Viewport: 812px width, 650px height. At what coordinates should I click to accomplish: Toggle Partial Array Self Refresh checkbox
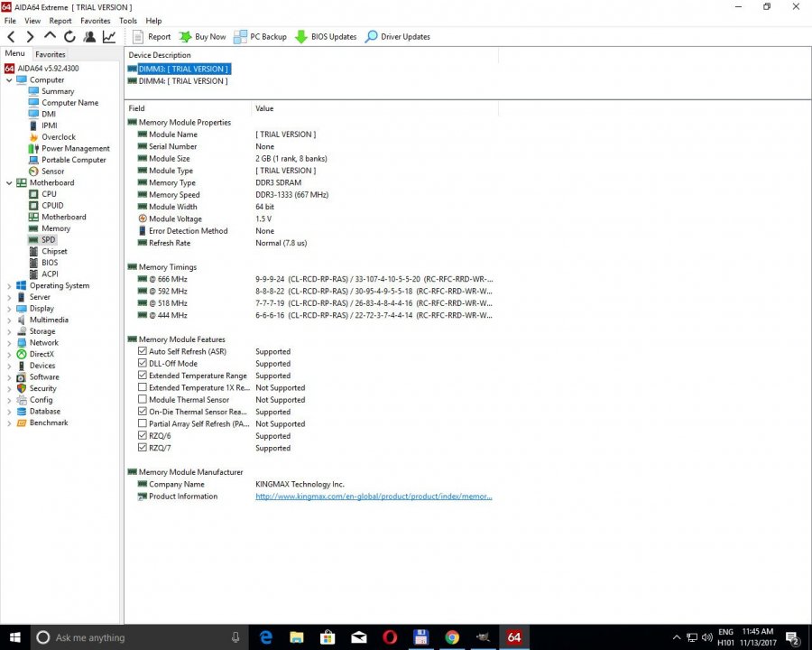[143, 423]
